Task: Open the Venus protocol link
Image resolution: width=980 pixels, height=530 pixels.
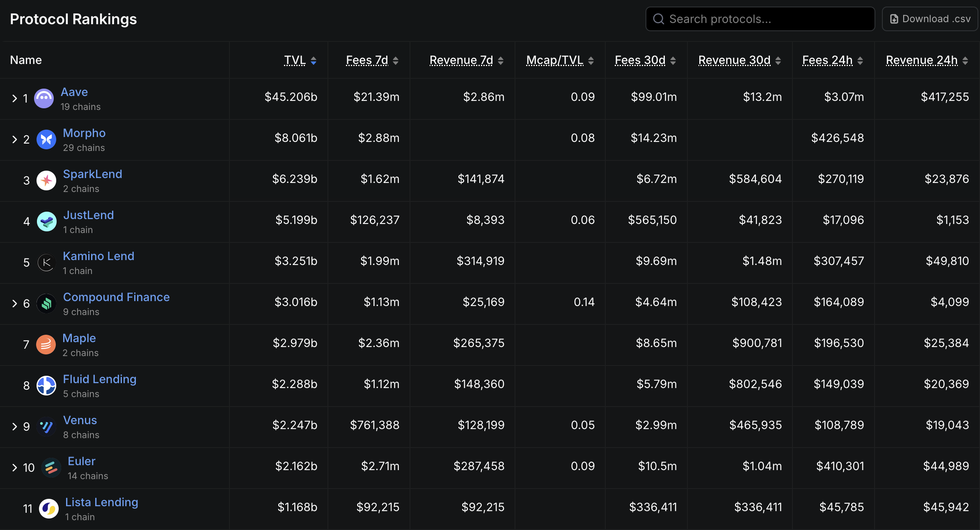Action: click(80, 420)
